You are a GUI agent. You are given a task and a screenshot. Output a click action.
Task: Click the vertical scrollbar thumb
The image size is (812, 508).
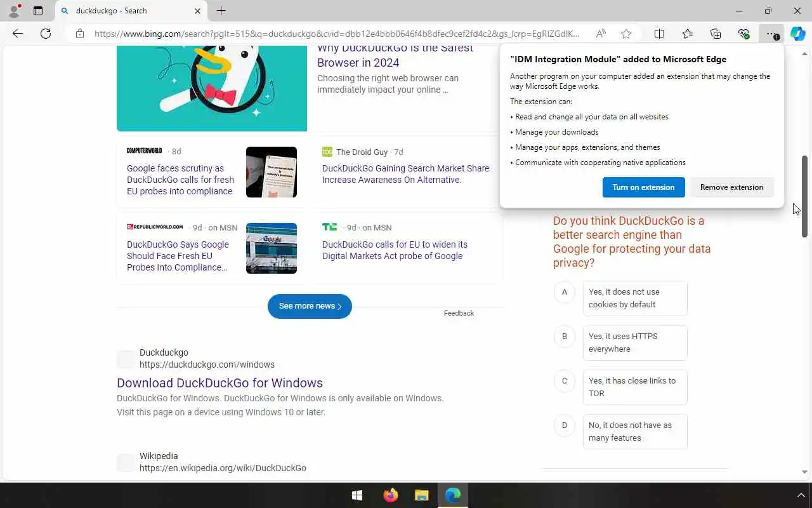804,196
